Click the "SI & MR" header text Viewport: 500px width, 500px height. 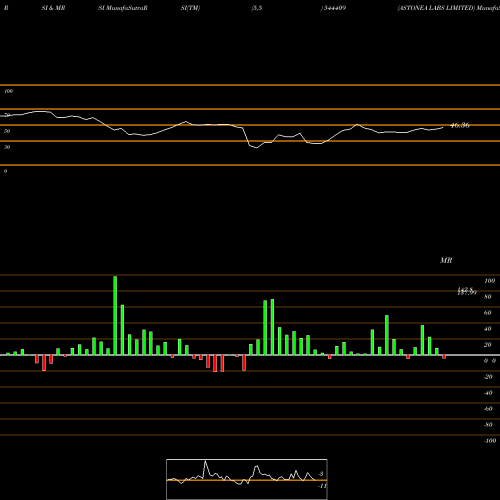coord(53,8)
